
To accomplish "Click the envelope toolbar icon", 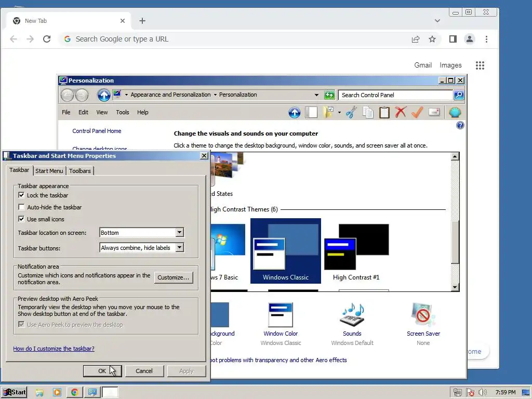I will (x=434, y=112).
